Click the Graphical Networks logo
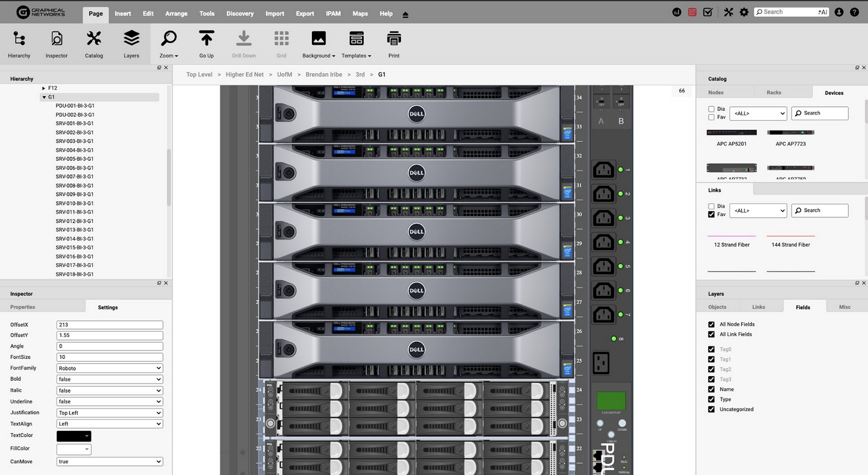 point(40,12)
